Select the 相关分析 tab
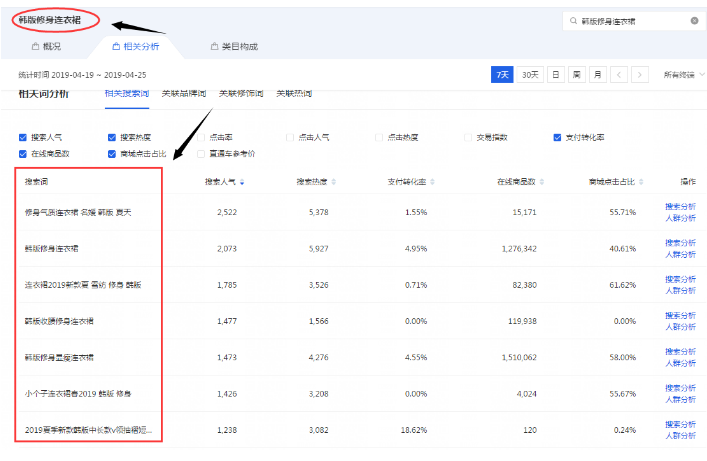Viewport: 707px width, 461px height. point(135,46)
